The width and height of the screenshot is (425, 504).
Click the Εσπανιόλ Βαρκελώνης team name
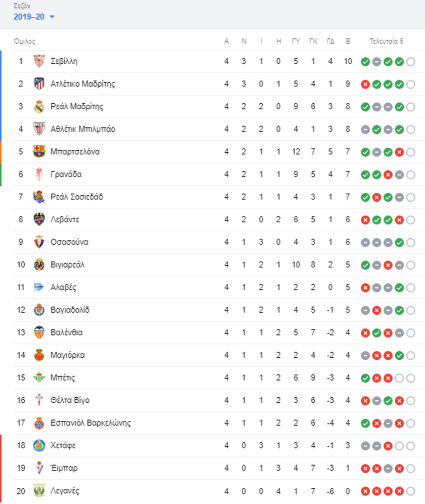pos(91,423)
